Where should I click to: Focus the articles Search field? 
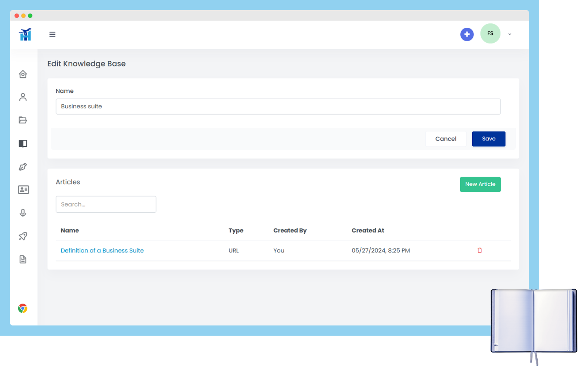[x=106, y=204]
